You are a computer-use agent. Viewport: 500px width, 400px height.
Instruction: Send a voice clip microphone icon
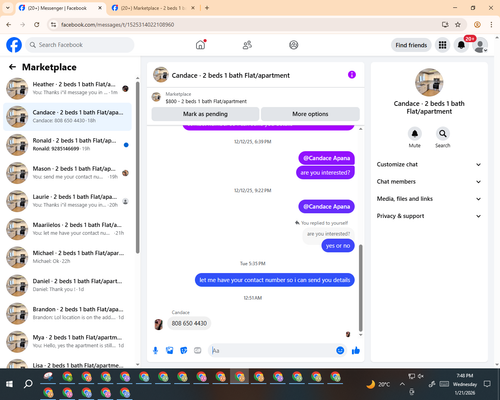tap(155, 350)
